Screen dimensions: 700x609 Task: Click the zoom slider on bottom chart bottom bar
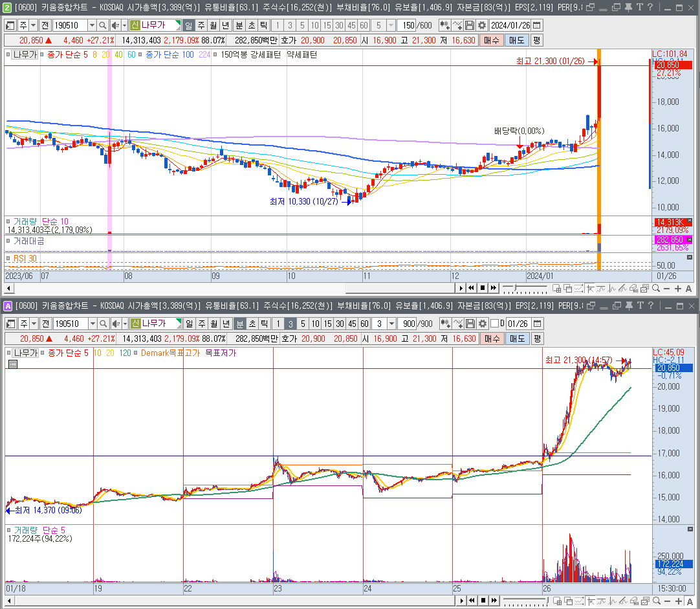[525, 601]
